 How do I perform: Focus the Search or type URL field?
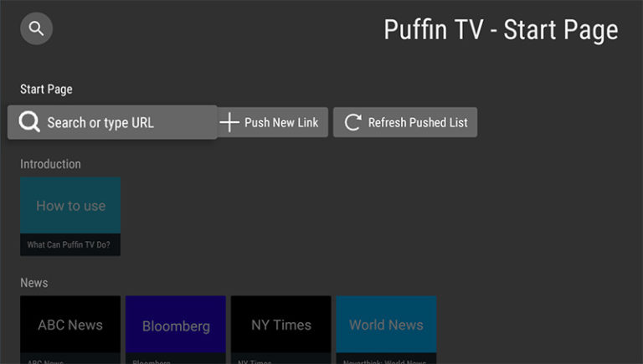[112, 122]
